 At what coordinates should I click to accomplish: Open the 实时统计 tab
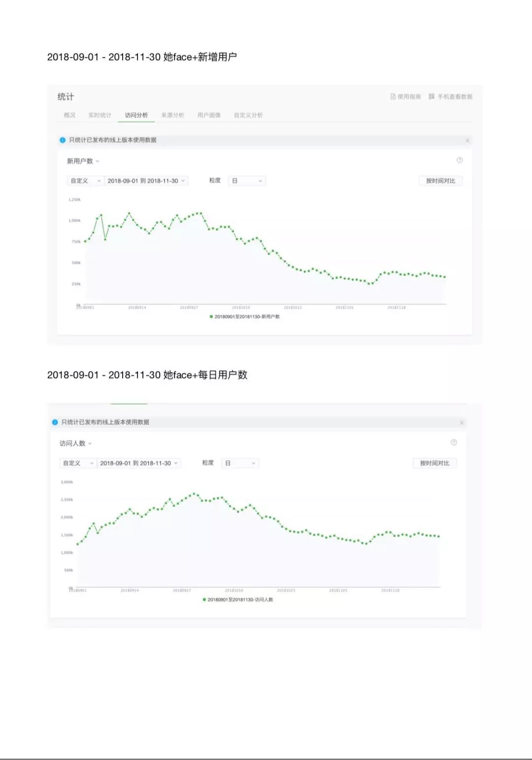point(100,115)
